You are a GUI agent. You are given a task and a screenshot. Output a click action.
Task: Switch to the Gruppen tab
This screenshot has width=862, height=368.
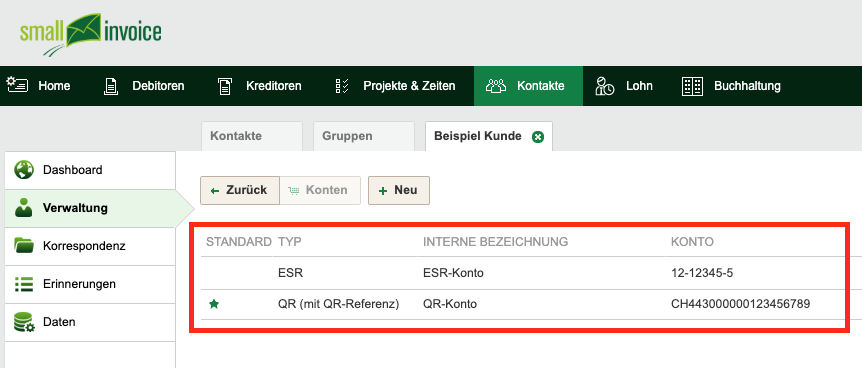363,136
